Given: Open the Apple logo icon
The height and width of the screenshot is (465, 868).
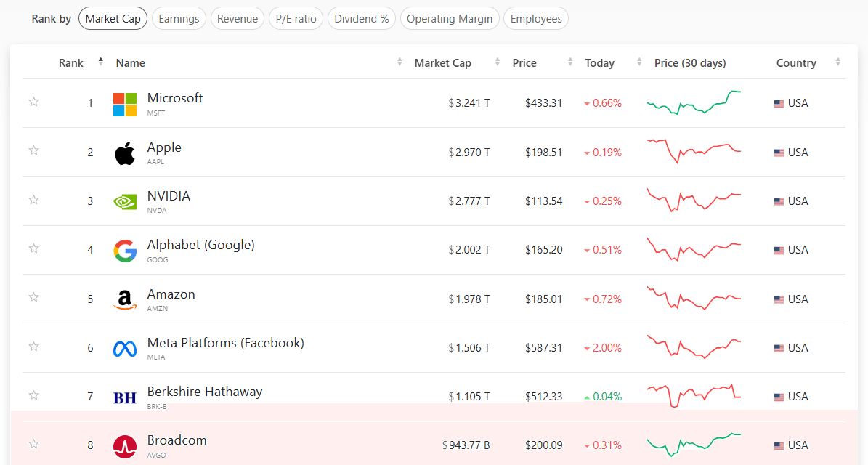Looking at the screenshot, I should [x=124, y=153].
